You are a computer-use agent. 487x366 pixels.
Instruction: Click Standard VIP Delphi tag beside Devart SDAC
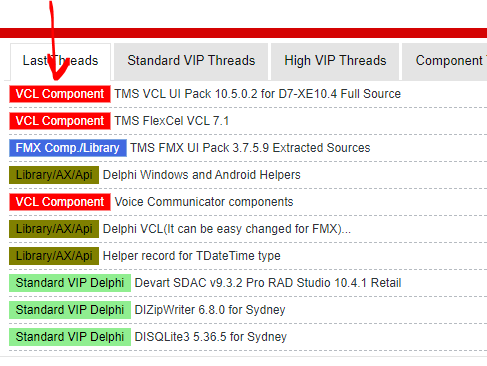(x=70, y=283)
